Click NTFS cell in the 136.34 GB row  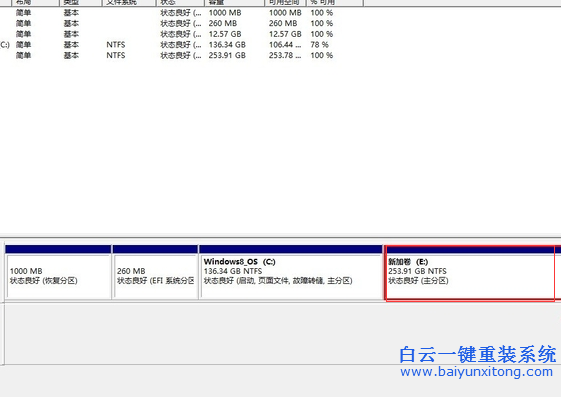tap(116, 45)
